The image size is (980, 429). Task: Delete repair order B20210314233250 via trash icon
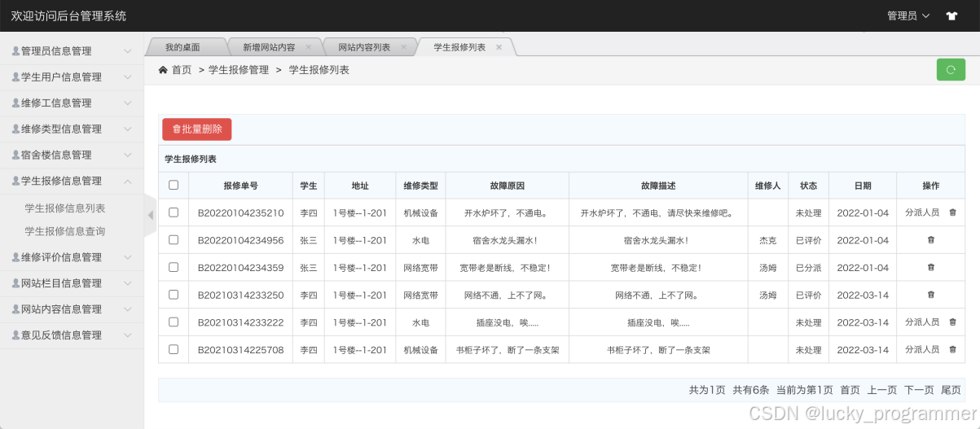pyautogui.click(x=931, y=295)
